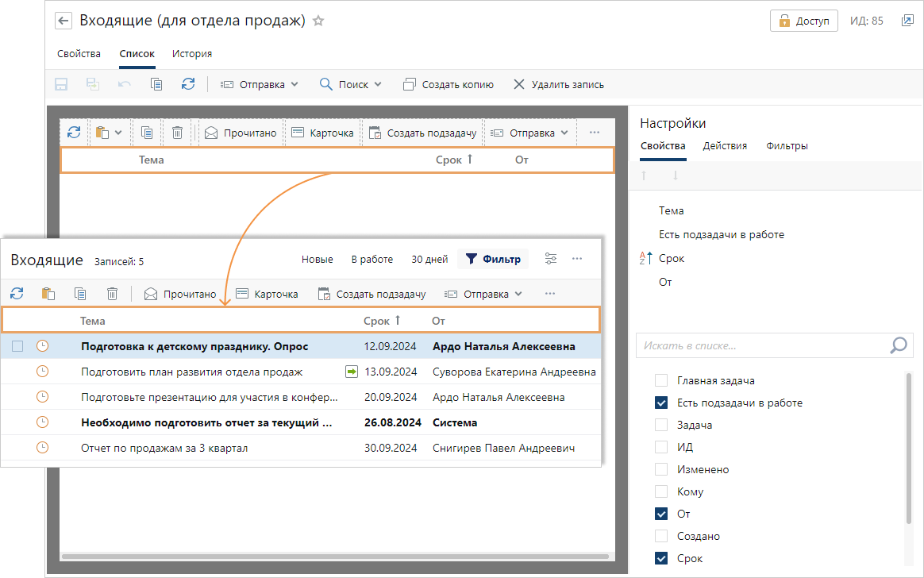Expand paste dropdown in designer toolbar
Viewport: 924px width, 578px height.
pos(118,133)
